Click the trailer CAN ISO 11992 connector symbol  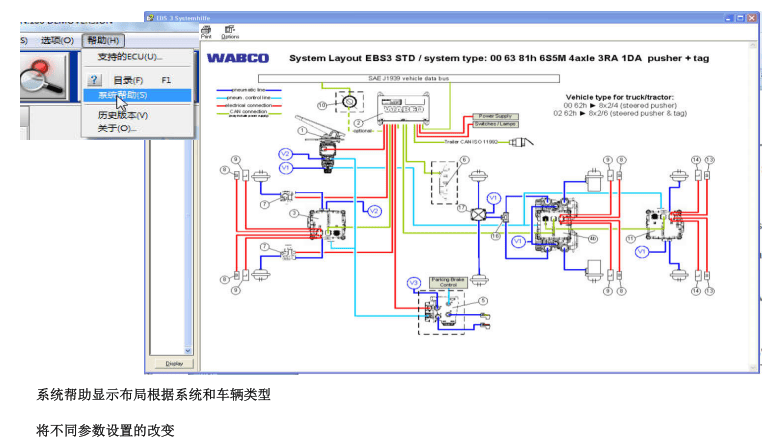point(522,143)
